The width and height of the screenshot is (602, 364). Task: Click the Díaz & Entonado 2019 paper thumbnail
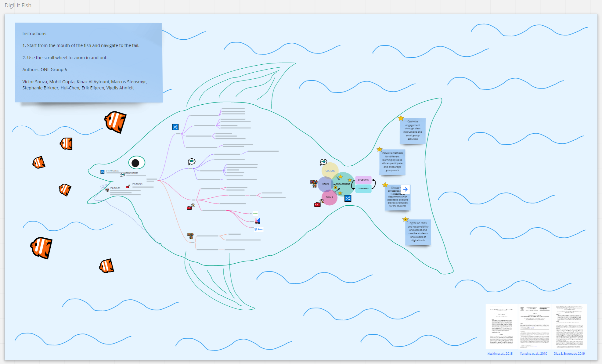coord(570,326)
